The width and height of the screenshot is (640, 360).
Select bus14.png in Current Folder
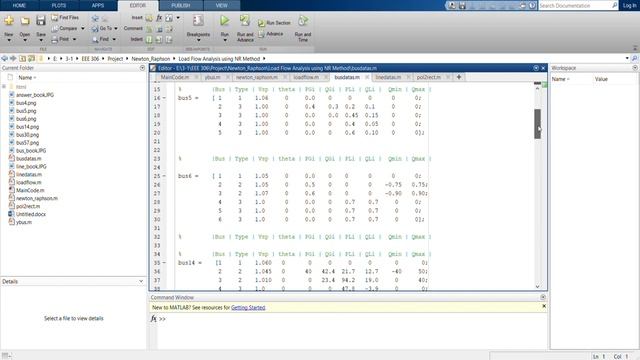tap(27, 127)
